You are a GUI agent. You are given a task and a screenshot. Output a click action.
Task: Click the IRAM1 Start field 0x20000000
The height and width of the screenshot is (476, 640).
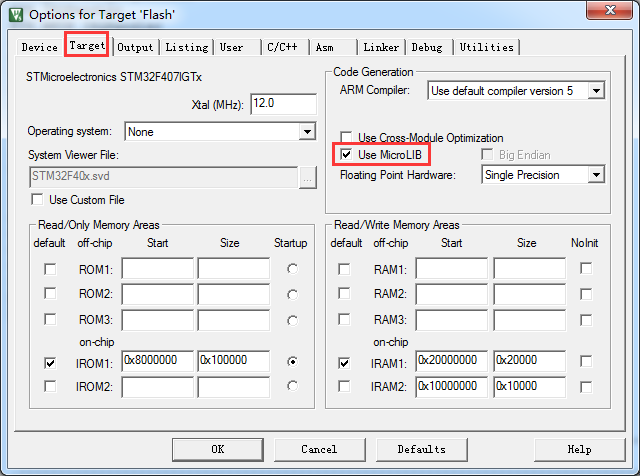point(451,361)
